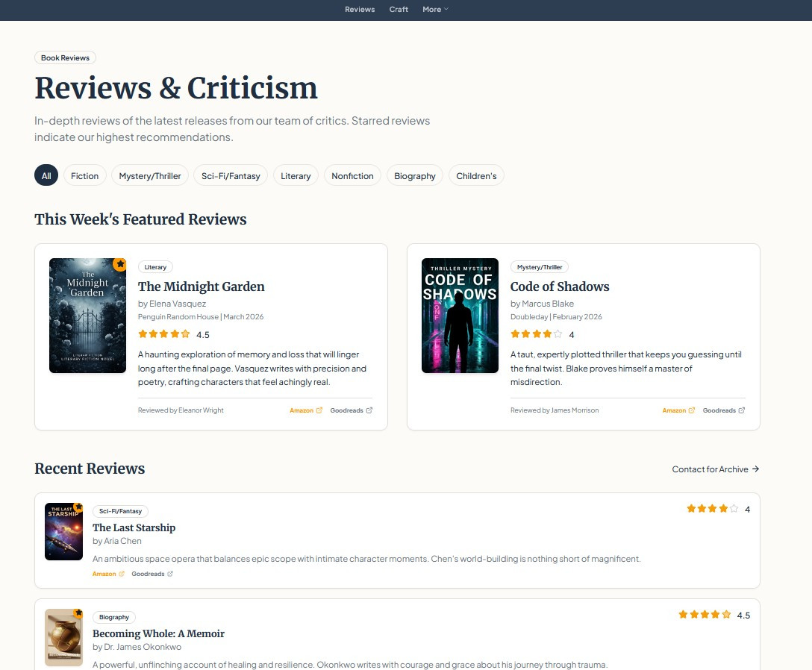Click external link icon beside Code of Shadows' Amazon
This screenshot has height=670, width=812.
[692, 410]
